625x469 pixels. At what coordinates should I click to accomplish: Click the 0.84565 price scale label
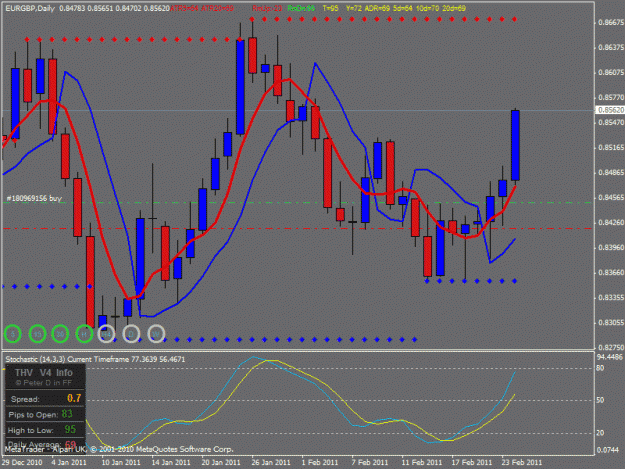(x=611, y=198)
